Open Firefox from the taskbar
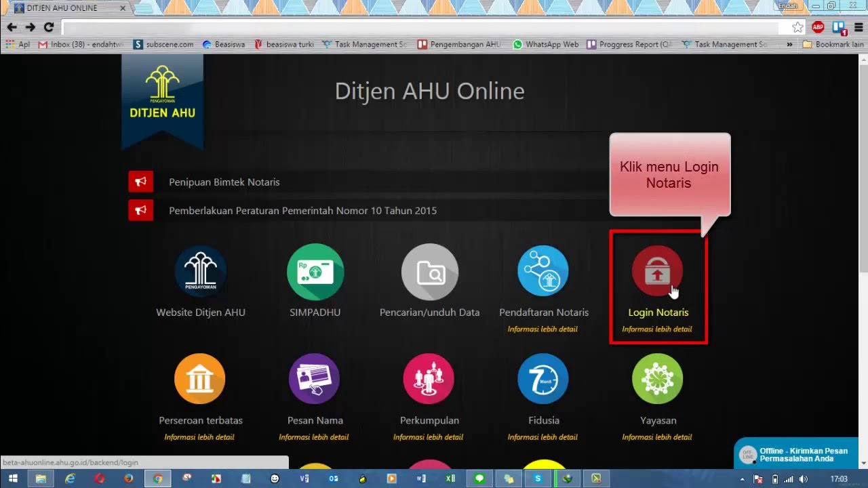This screenshot has width=868, height=488. pos(128,479)
